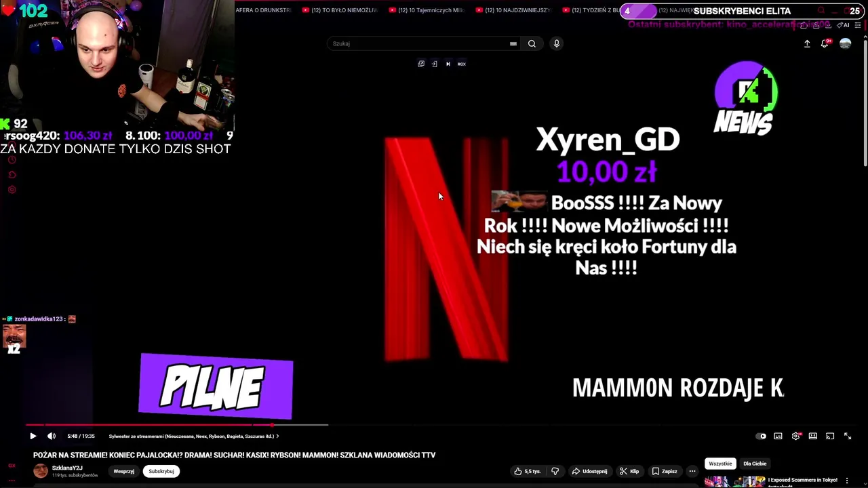This screenshot has width=868, height=488.
Task: Open more actions three-dot menu
Action: coord(692,471)
